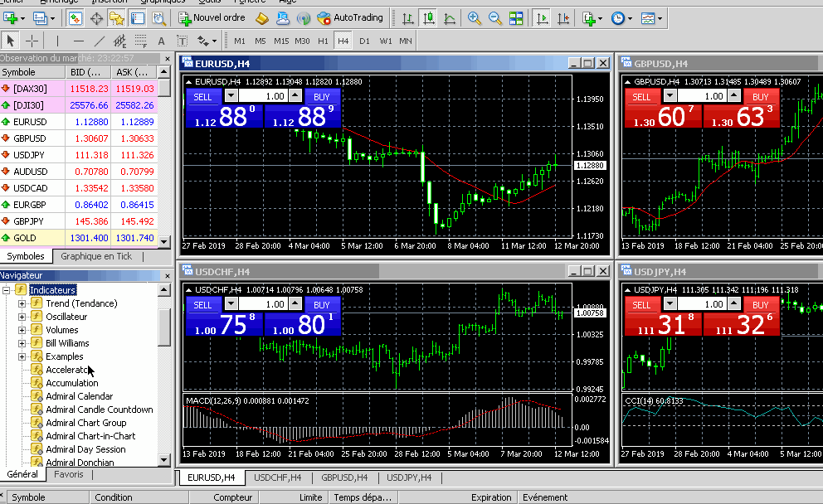Expand the Trend (Tendance) folder
This screenshot has height=504, width=823.
22,303
